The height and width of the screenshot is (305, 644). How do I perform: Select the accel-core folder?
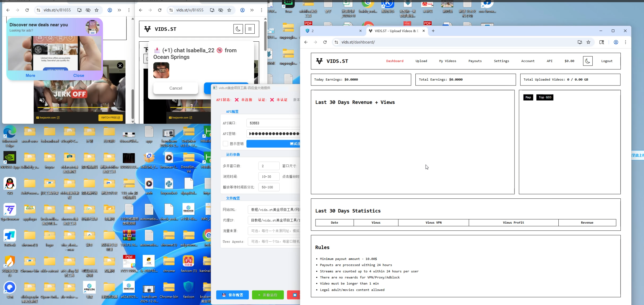(x=30, y=135)
